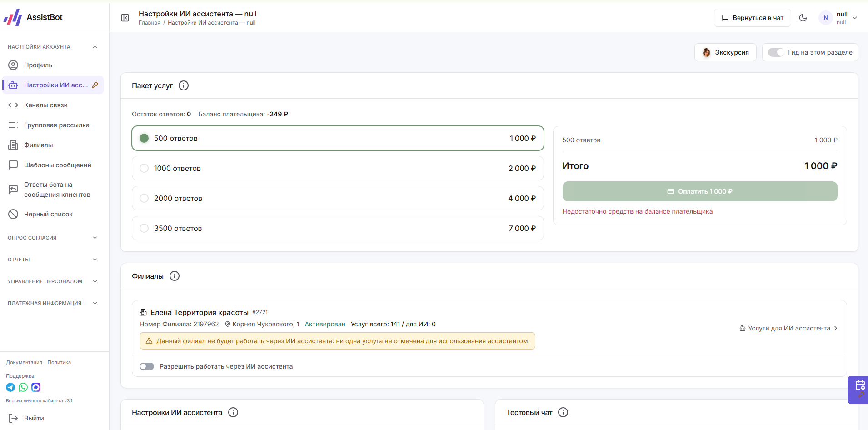Click Главная breadcrumb link
Image resolution: width=868 pixels, height=430 pixels.
150,23
